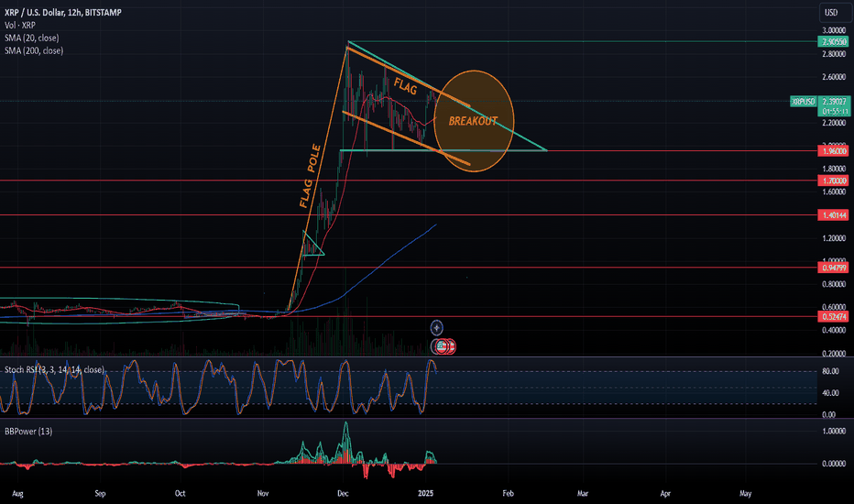Click the Dec label on time axis
Image resolution: width=854 pixels, height=504 pixels.
(343, 494)
